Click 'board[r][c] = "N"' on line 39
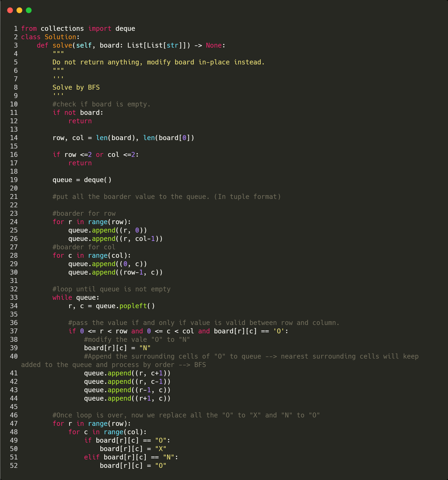The image size is (448, 480). pos(117,348)
